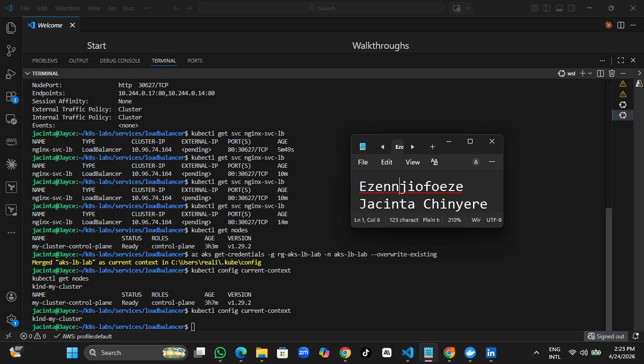Open the Terraform view in activity bar
This screenshot has width=644, height=364.
(11, 187)
